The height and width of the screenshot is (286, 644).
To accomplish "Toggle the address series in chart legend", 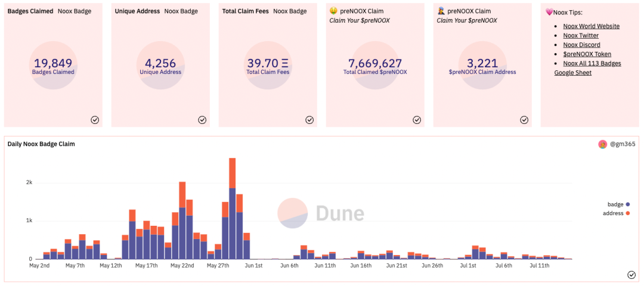I will click(616, 213).
